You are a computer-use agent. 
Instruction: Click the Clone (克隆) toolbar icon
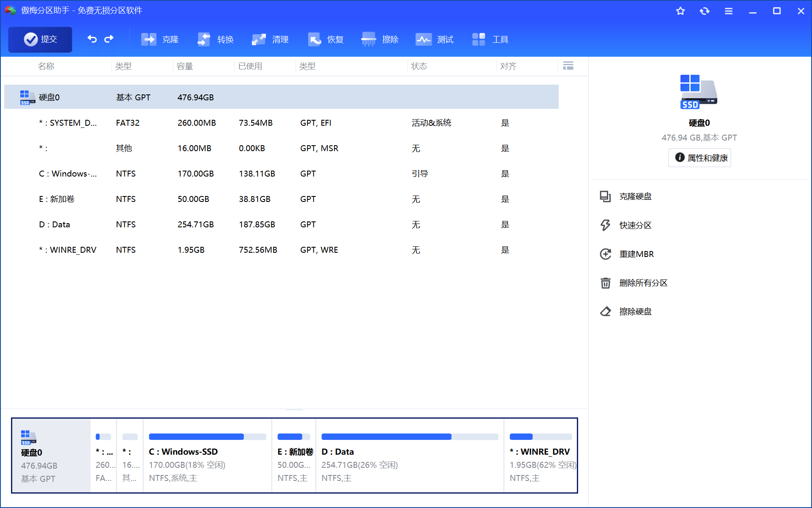point(149,39)
